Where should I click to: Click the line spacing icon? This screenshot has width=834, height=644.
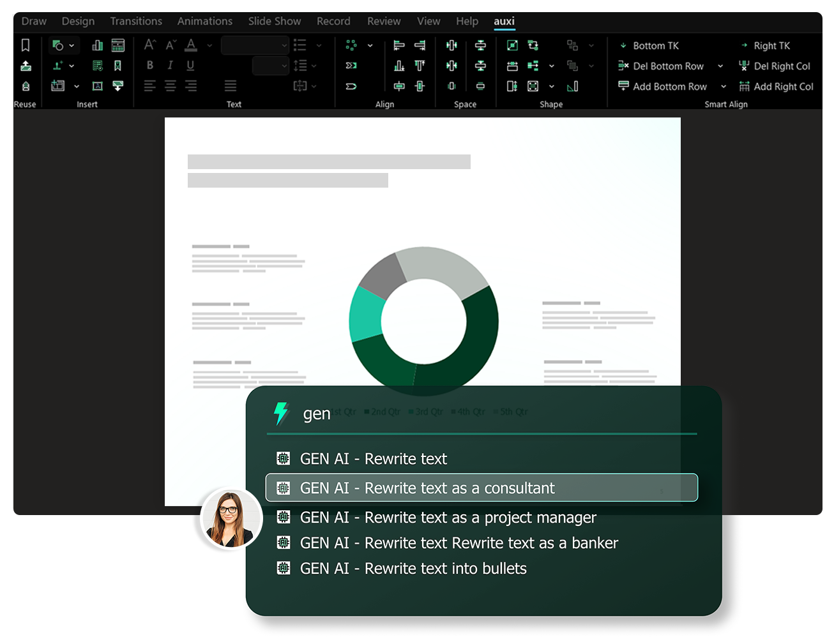(300, 65)
